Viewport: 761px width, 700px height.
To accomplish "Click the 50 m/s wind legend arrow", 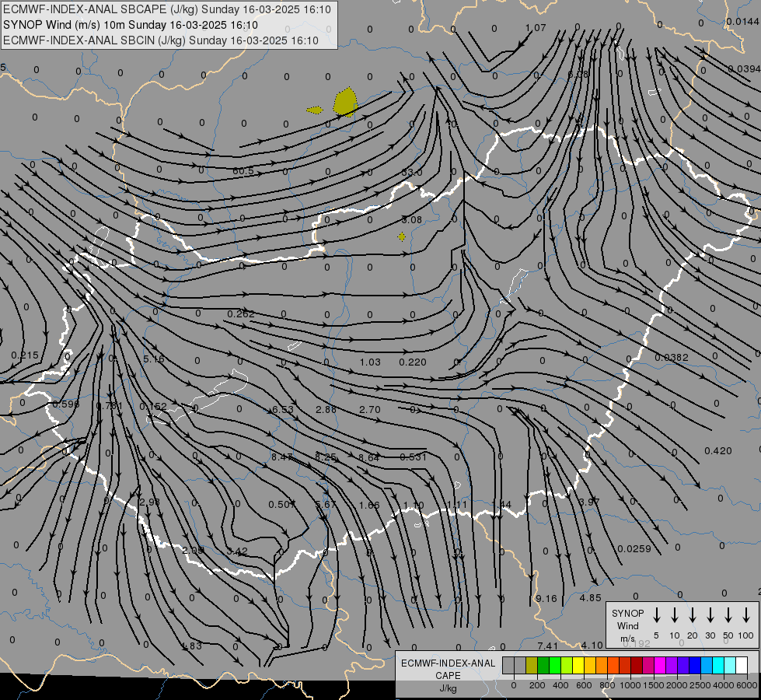I will pyautogui.click(x=728, y=615).
